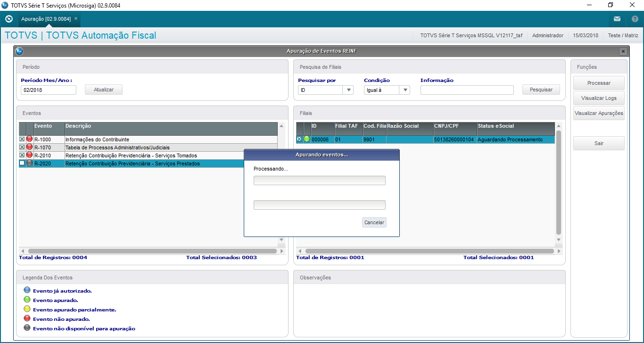Click the Processar button
The height and width of the screenshot is (343, 644).
click(599, 83)
